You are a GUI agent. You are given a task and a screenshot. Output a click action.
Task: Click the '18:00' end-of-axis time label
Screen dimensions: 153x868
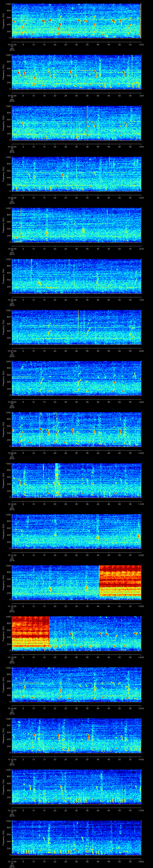141,861
